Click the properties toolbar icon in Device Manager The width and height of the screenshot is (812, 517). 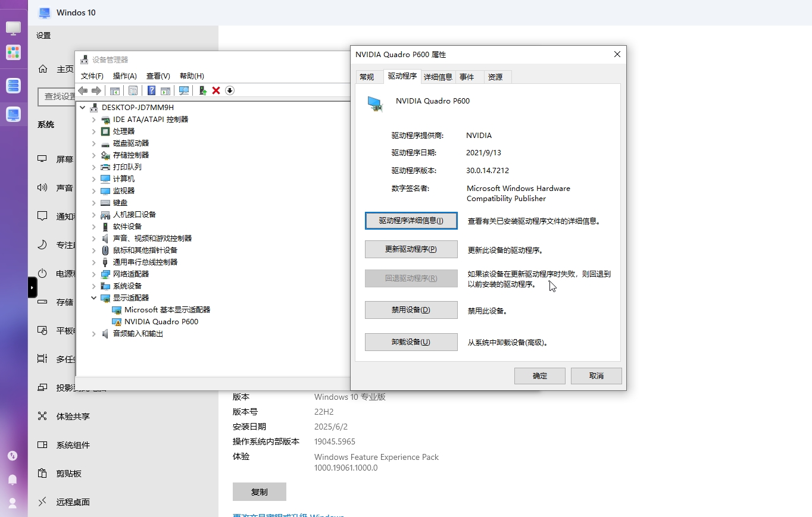point(133,90)
